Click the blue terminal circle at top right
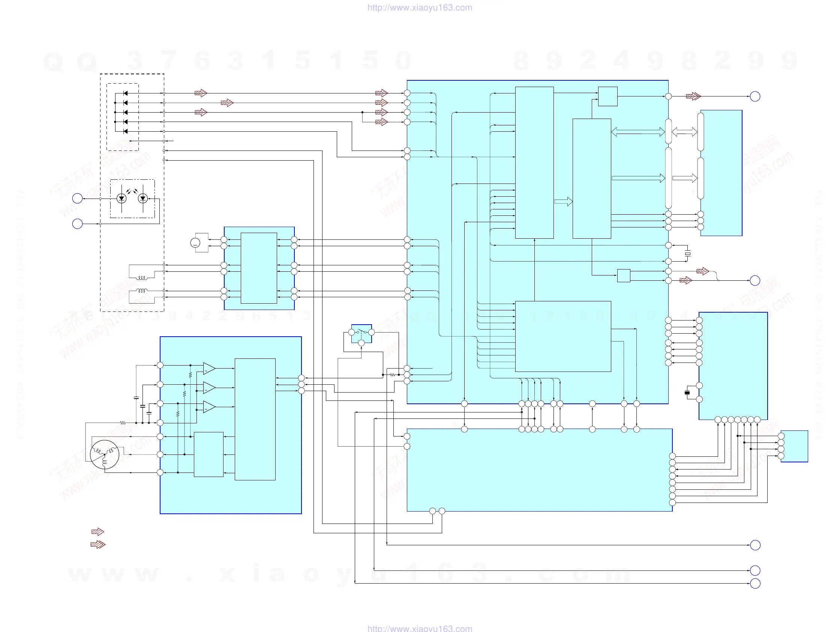 click(x=755, y=96)
